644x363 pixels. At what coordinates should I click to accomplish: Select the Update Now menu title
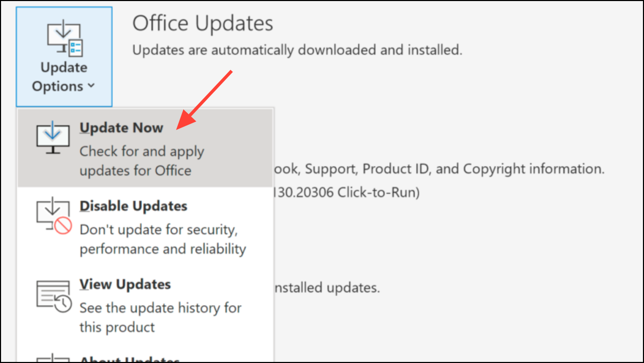pyautogui.click(x=122, y=128)
